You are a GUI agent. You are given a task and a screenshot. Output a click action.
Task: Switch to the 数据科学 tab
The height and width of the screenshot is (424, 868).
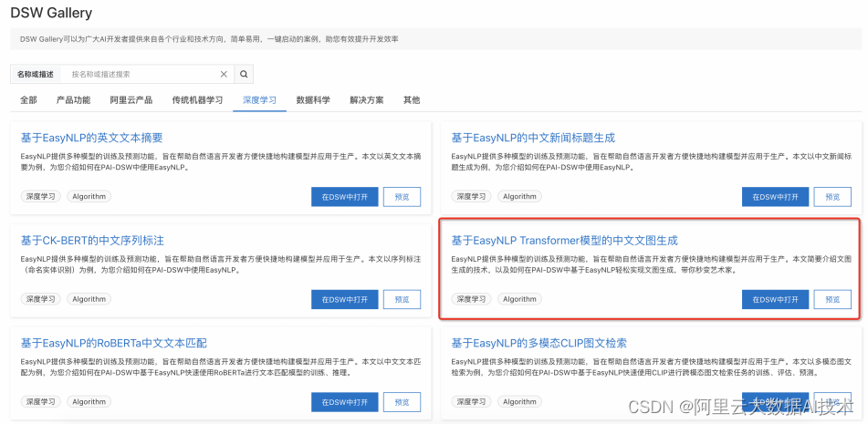click(313, 100)
